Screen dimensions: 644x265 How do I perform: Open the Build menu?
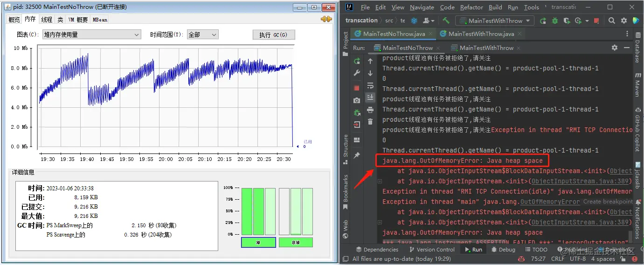pos(495,7)
